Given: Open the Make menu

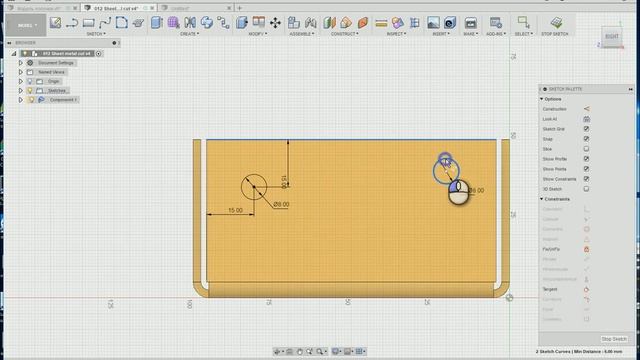Looking at the screenshot, I should click(471, 34).
